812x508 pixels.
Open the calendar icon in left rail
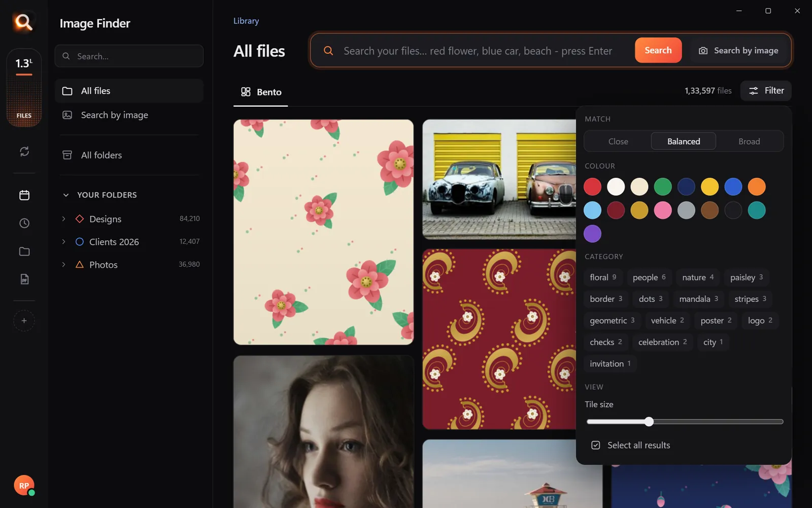[24, 195]
